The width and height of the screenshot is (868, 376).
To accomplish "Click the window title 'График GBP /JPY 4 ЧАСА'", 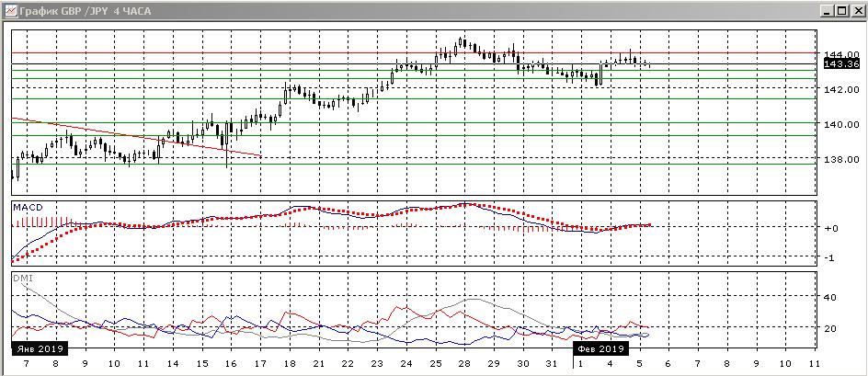I will [85, 11].
